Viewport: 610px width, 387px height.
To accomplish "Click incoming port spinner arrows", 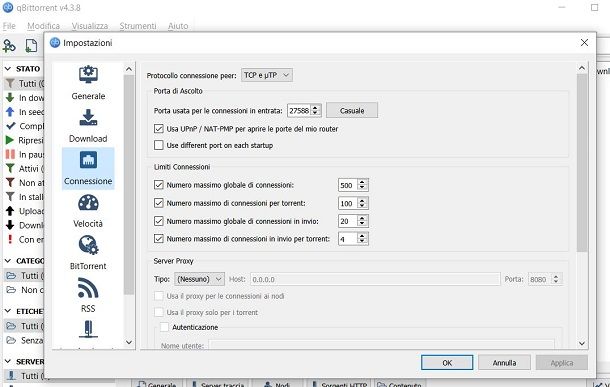I will [x=316, y=110].
